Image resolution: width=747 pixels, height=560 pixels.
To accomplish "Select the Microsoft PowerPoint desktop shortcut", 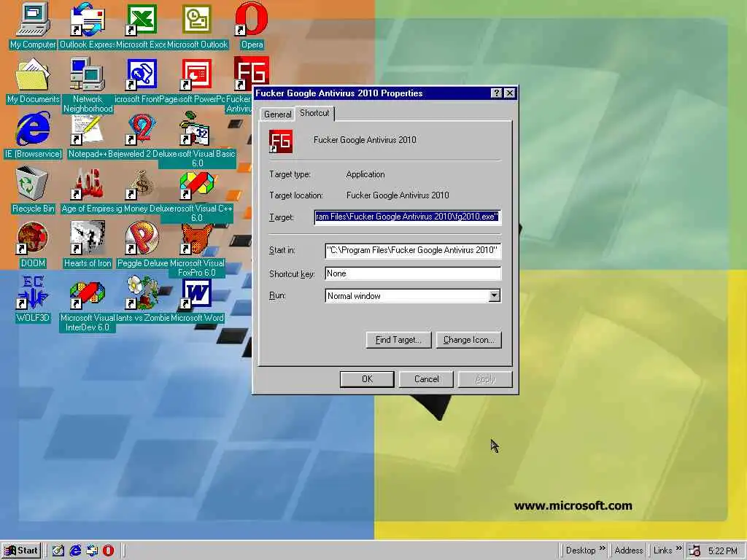I will point(197,80).
